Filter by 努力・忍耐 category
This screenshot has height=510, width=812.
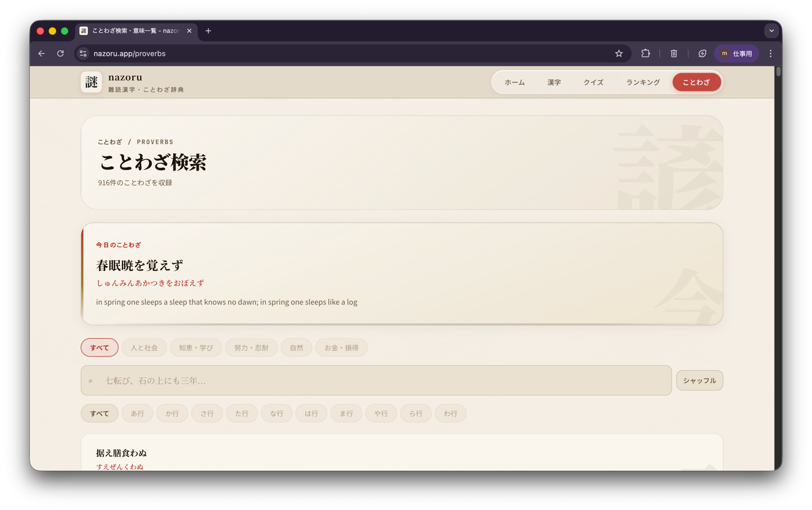(251, 348)
